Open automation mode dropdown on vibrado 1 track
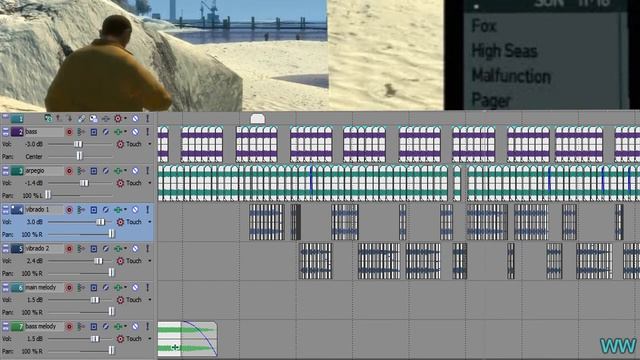640x360 pixels. (x=150, y=222)
